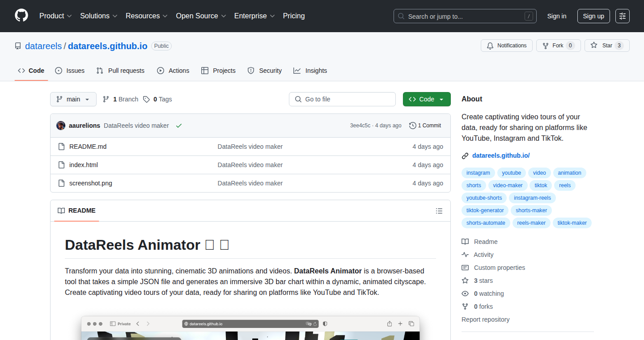The height and width of the screenshot is (340, 644).
Task: Open the README.md file
Action: pyautogui.click(x=88, y=147)
